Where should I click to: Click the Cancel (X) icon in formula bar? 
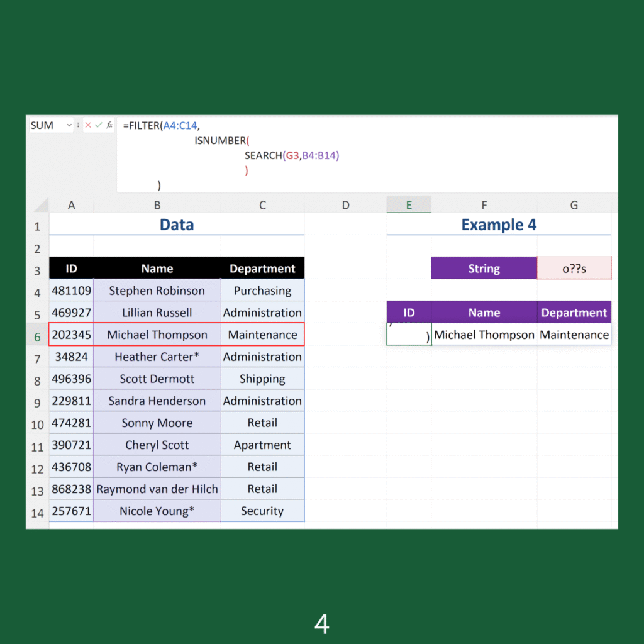pos(87,125)
